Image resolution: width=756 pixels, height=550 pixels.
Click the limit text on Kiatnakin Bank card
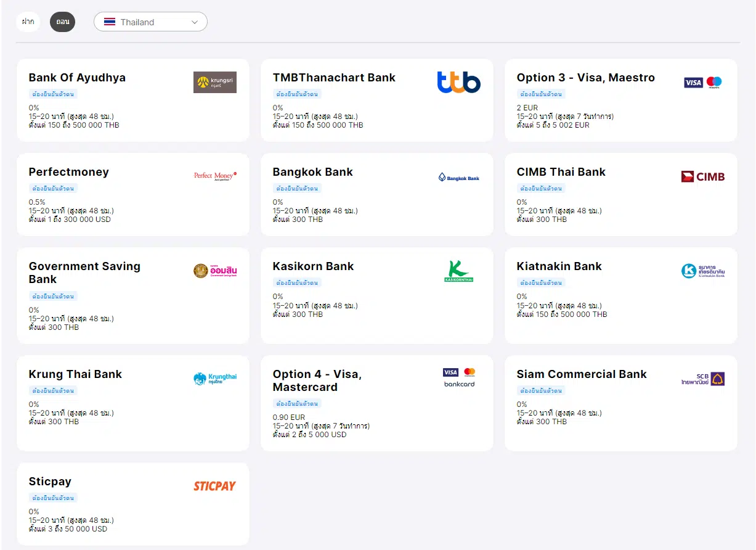pos(562,314)
